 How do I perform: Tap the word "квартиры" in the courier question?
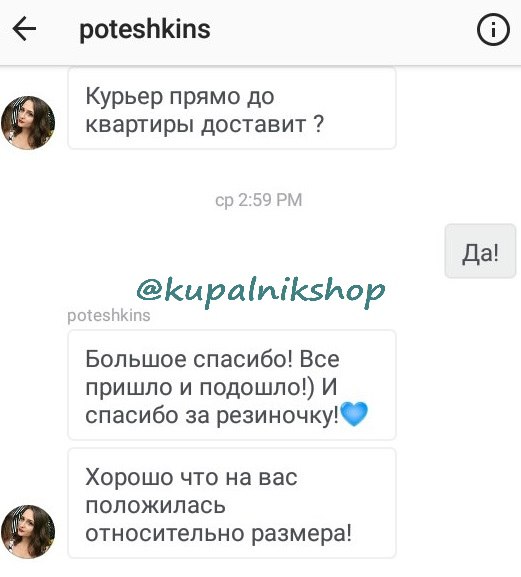140,125
